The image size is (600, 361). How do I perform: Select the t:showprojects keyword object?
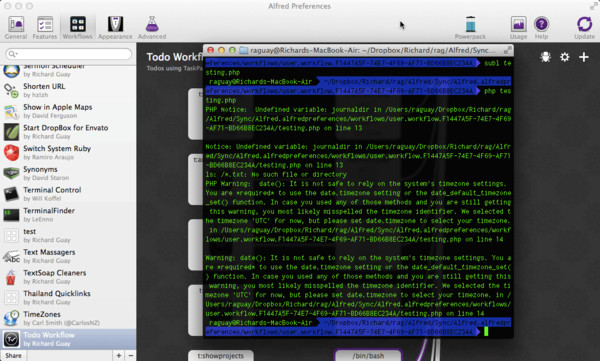220,356
